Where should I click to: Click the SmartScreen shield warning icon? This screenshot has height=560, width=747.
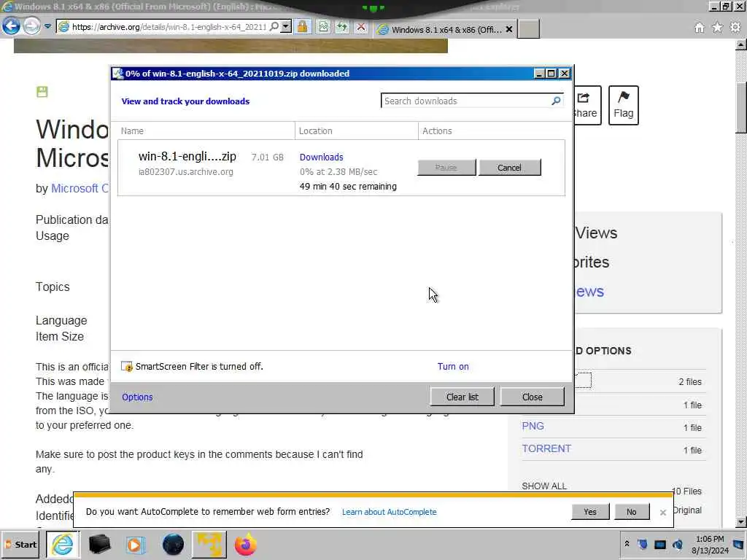pyautogui.click(x=127, y=366)
